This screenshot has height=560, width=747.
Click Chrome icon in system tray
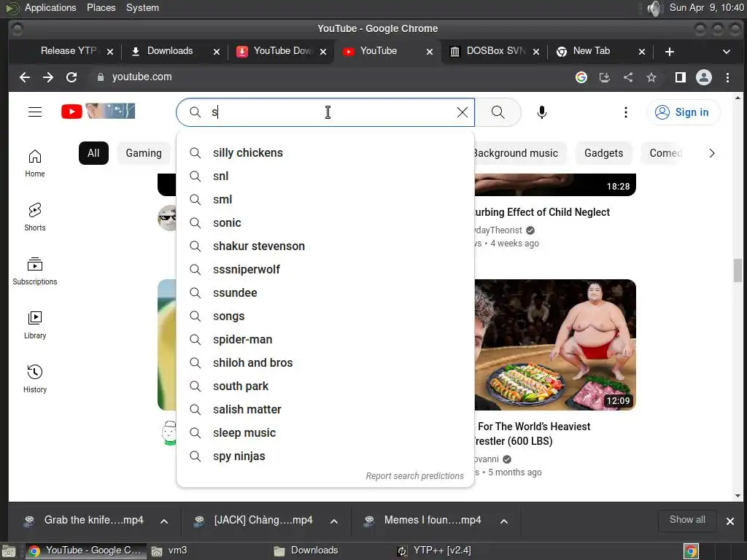(691, 551)
